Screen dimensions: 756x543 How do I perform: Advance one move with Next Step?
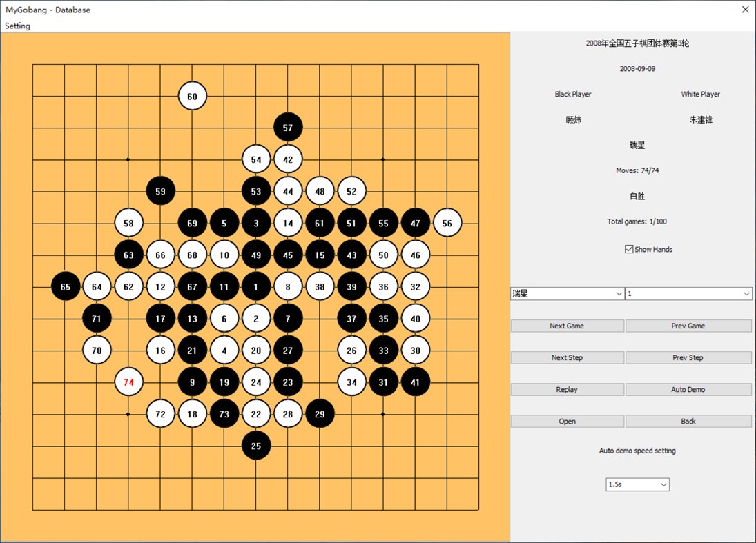[566, 357]
